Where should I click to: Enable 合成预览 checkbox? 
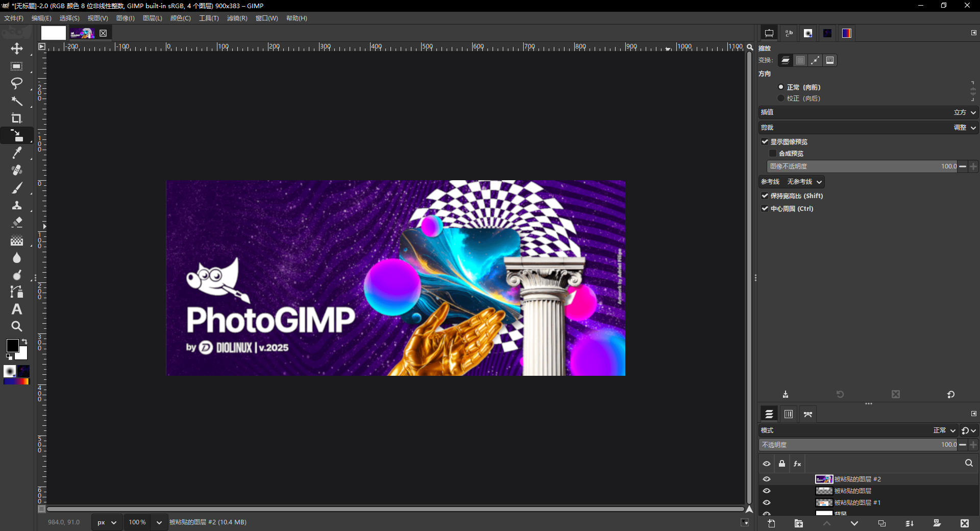[773, 154]
